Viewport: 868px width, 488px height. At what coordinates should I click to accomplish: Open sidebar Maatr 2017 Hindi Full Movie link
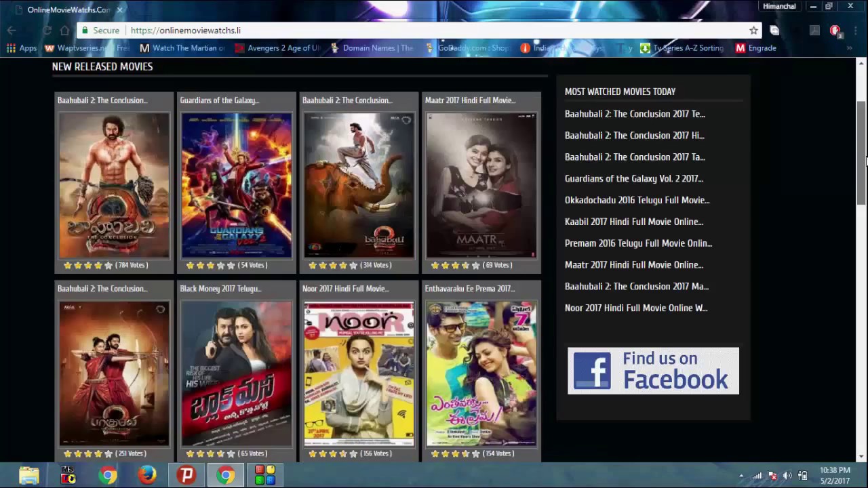pyautogui.click(x=634, y=265)
